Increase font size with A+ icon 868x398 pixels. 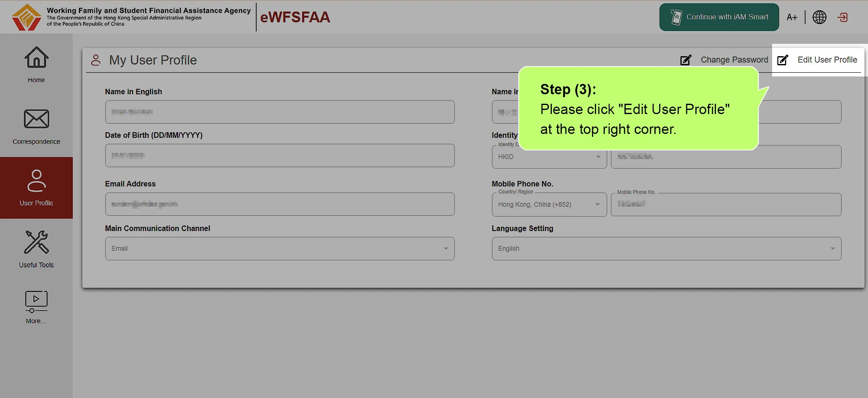coord(792,17)
